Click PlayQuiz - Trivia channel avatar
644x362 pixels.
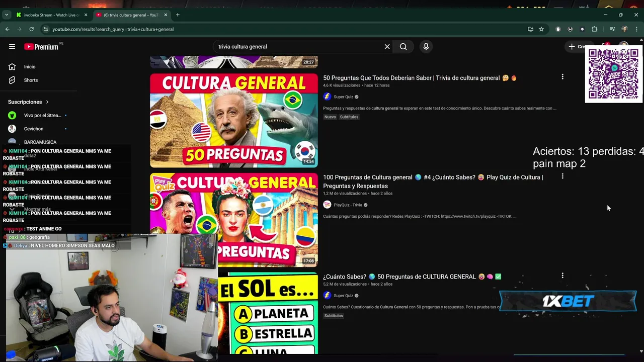[x=327, y=205]
